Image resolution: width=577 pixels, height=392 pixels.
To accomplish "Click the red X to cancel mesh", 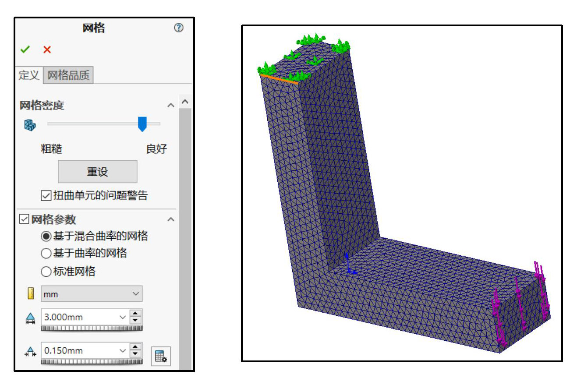I will click(x=47, y=50).
